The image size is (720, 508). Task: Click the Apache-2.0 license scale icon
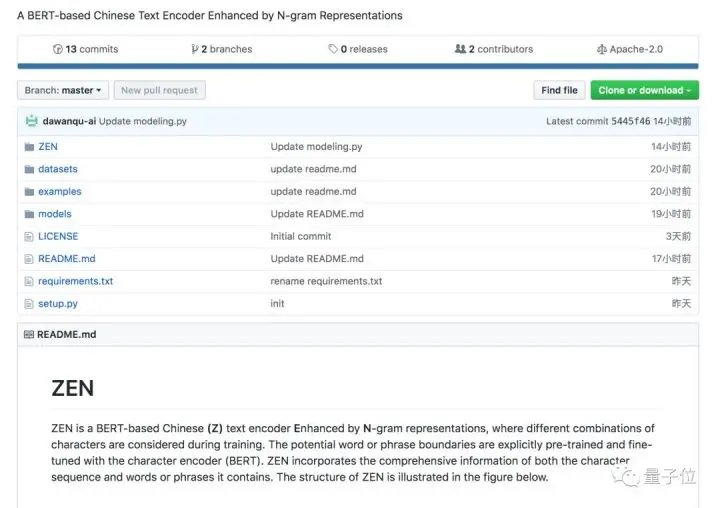coord(602,49)
